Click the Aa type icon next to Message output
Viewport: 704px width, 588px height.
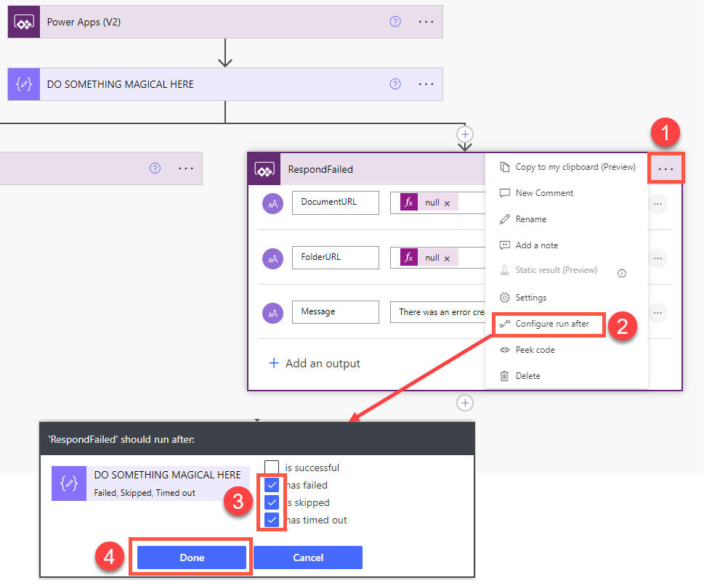(272, 312)
